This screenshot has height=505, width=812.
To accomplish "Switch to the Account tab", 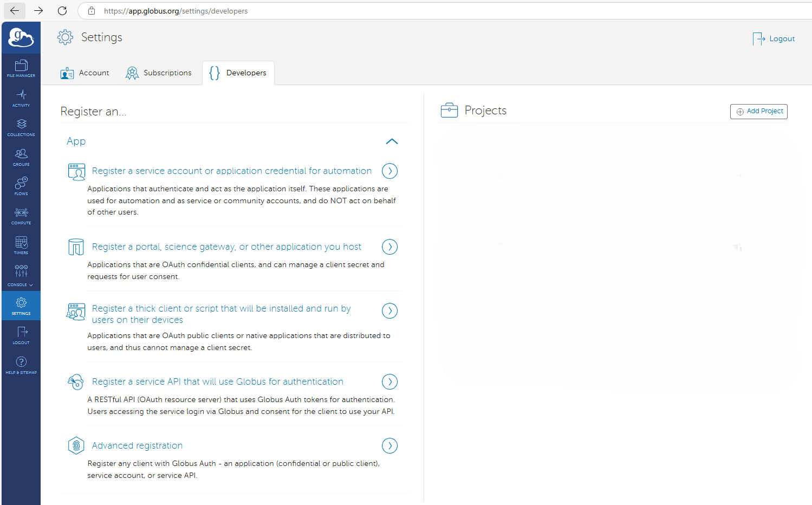I will coord(85,73).
